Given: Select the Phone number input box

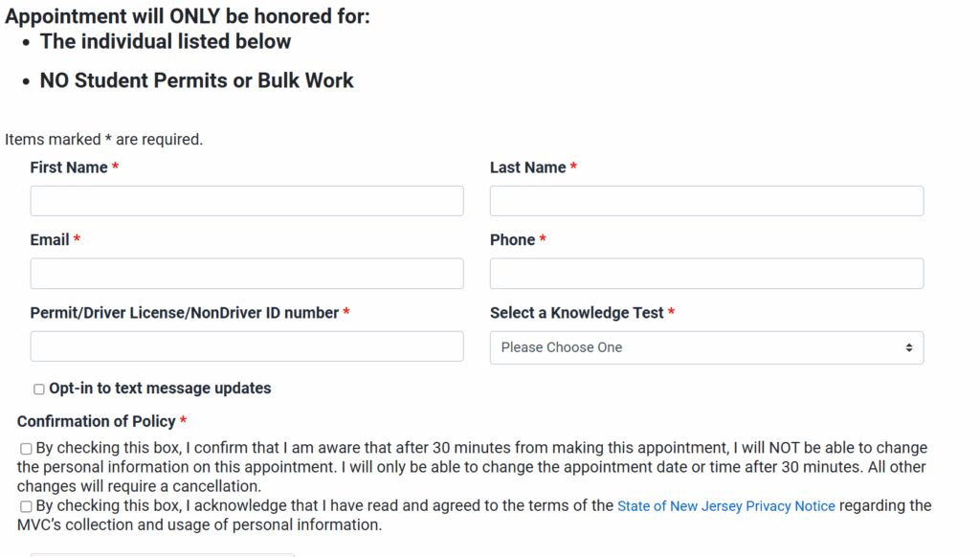Looking at the screenshot, I should [706, 274].
